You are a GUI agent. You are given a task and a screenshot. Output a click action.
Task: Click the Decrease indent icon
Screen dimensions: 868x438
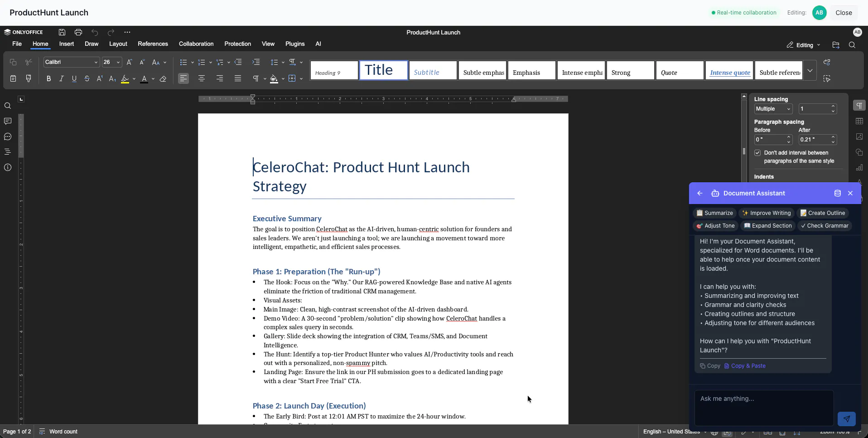coord(238,62)
